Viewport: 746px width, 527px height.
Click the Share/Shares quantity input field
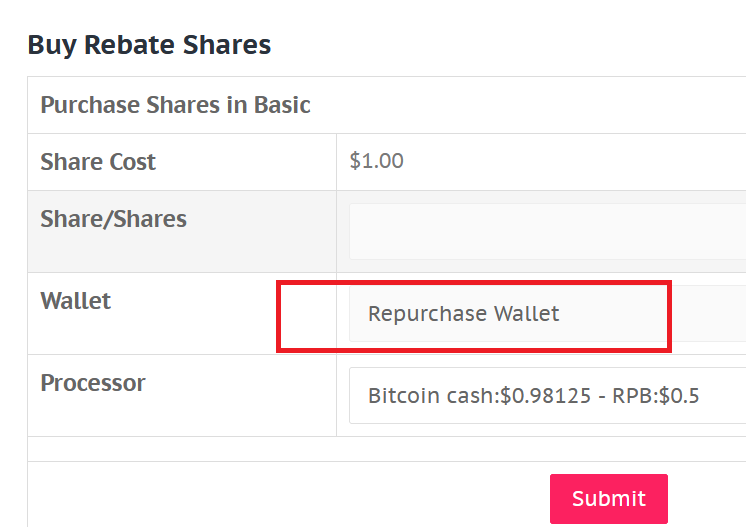click(548, 232)
